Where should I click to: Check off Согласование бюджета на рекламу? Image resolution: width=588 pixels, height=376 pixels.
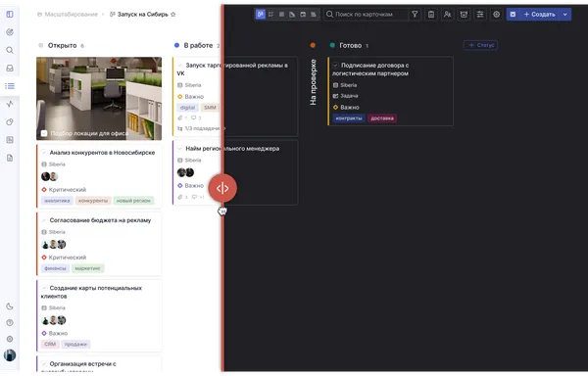pos(44,220)
